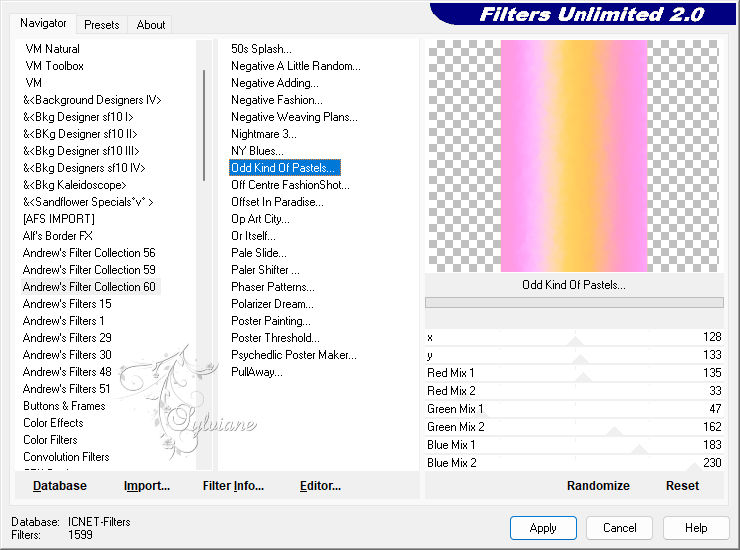Screen dimensions: 740x550
Task: Select &<Bkg Designer sf10 III> category
Action: click(81, 151)
